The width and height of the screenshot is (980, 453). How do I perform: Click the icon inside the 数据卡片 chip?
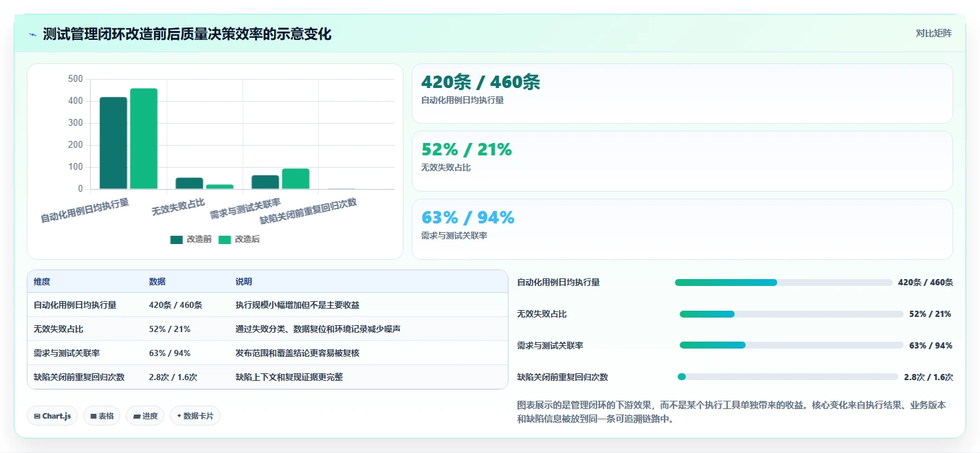point(179,416)
